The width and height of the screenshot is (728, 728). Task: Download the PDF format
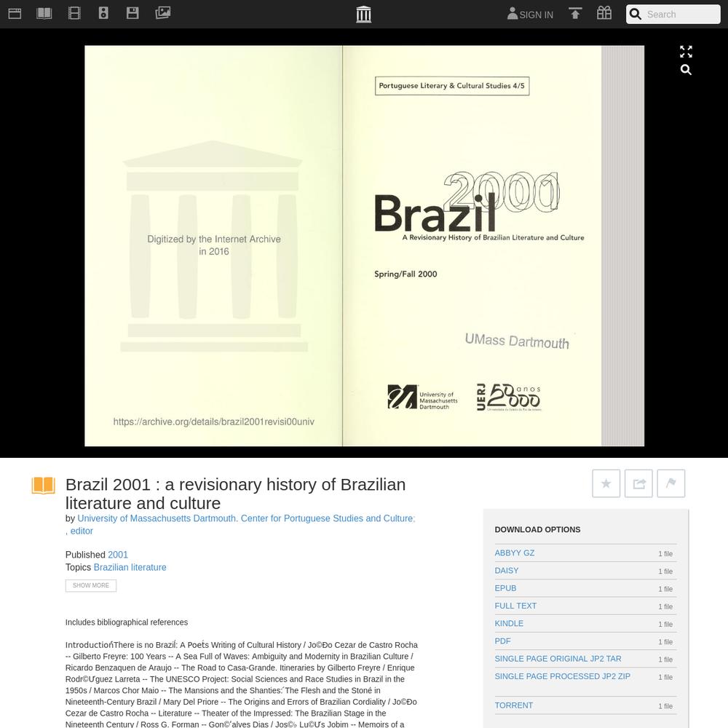tap(503, 641)
